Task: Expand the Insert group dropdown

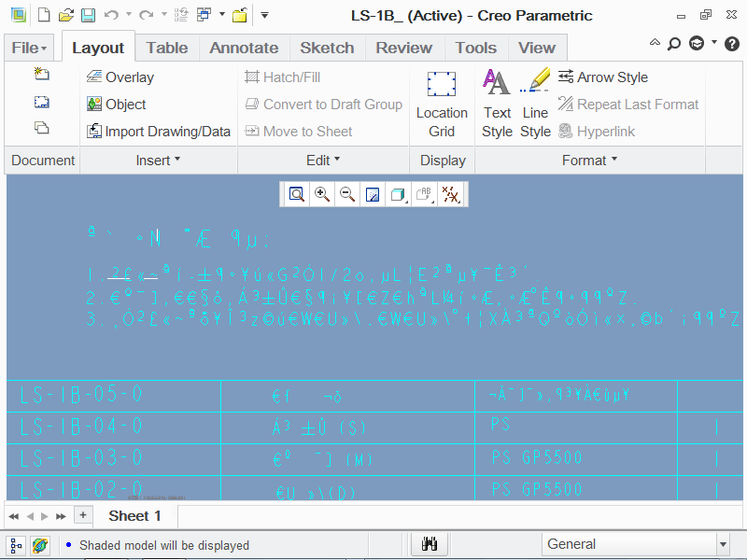Action: pos(158,161)
